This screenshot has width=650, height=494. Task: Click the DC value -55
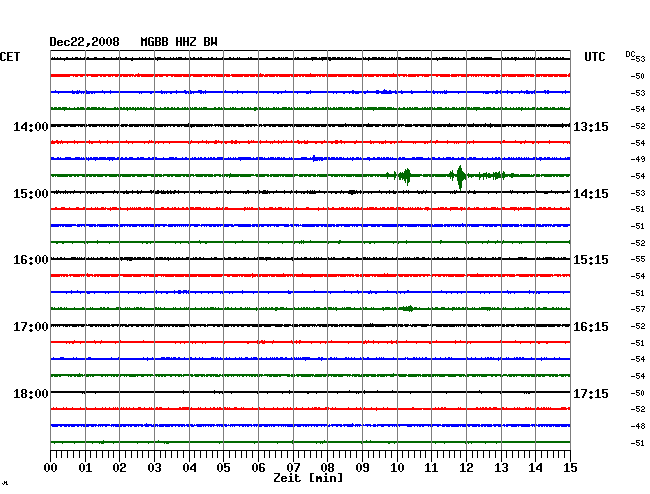point(638,259)
